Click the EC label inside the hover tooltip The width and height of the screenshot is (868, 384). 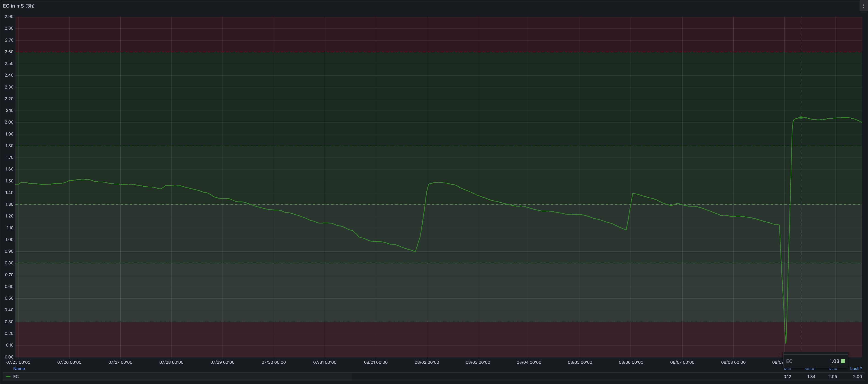(789, 361)
